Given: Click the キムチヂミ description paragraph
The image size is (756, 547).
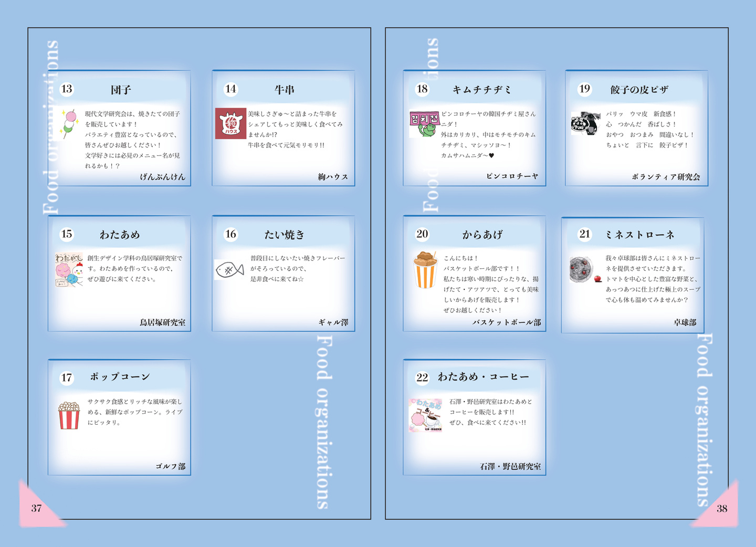Looking at the screenshot, I should [489, 134].
